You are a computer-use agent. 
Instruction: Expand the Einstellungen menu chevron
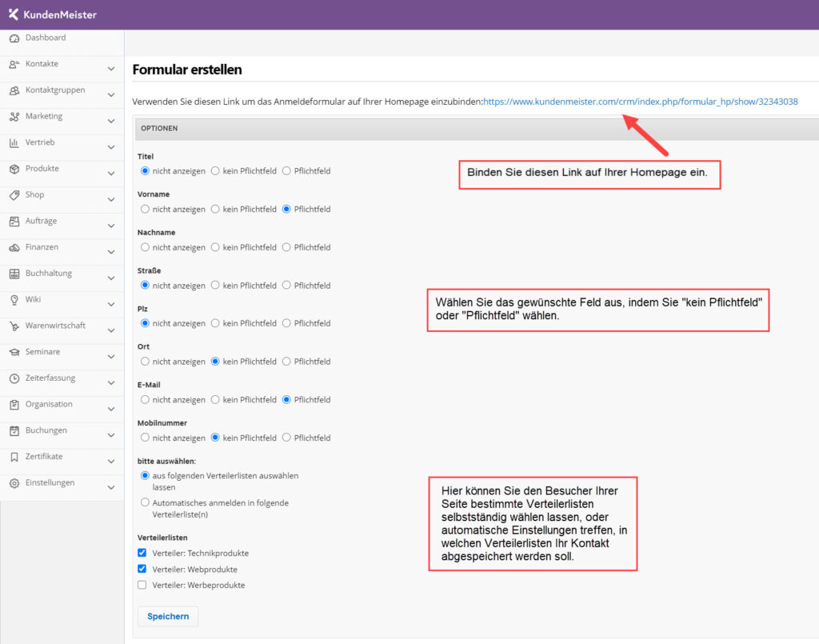(111, 487)
